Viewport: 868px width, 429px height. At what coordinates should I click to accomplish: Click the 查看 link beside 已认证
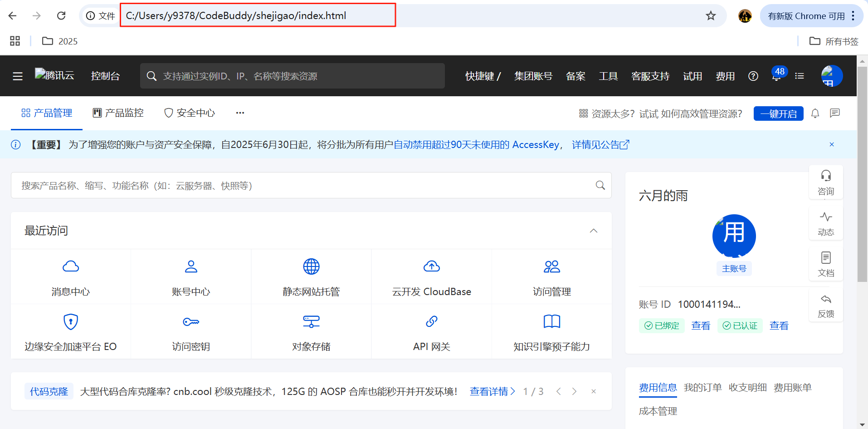tap(779, 325)
